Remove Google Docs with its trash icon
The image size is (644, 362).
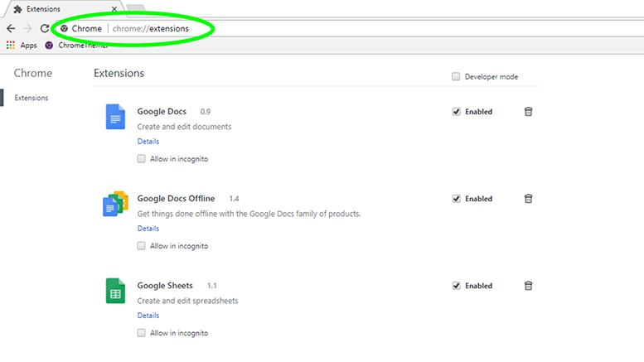tap(528, 112)
